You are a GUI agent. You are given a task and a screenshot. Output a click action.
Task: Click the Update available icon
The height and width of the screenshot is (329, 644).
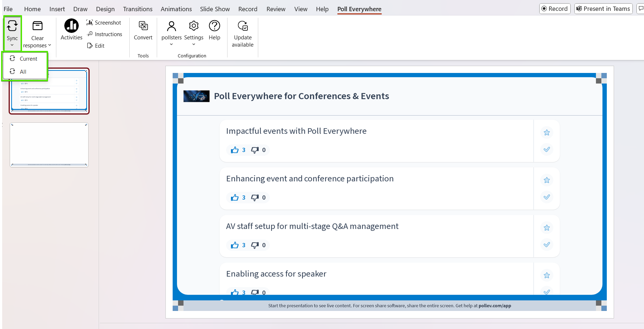243,26
